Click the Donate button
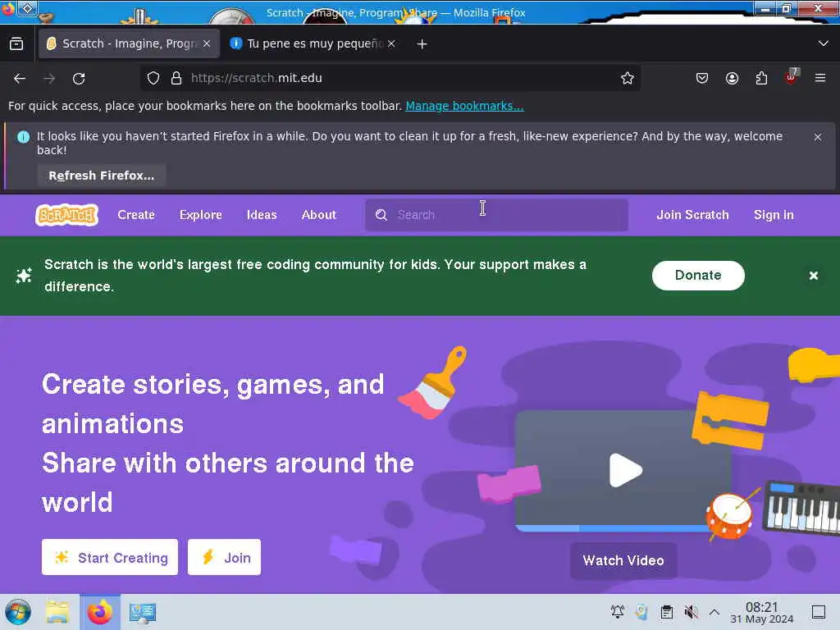Viewport: 840px width, 630px height. [x=698, y=276]
